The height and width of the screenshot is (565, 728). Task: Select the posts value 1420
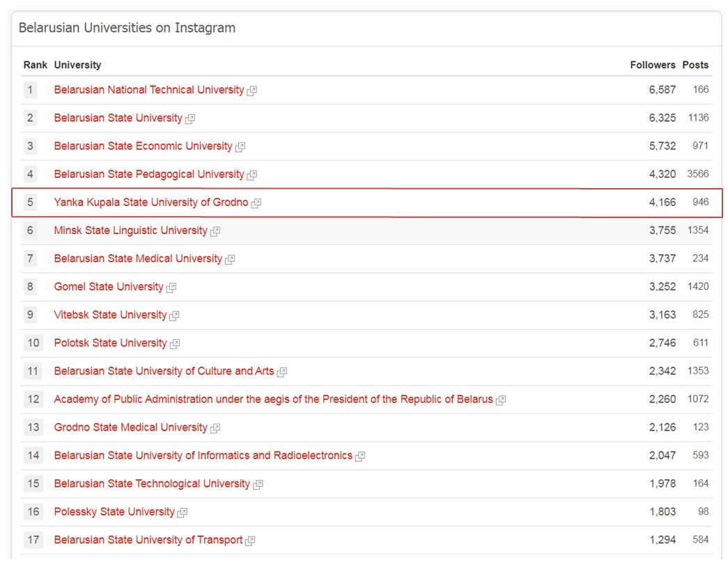pyautogui.click(x=698, y=286)
